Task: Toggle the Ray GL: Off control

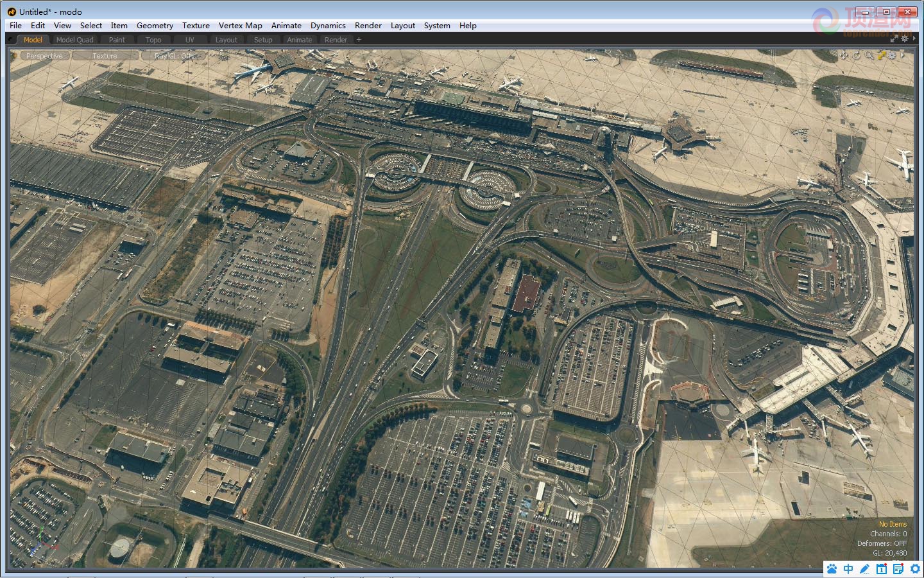Action: pyautogui.click(x=172, y=56)
